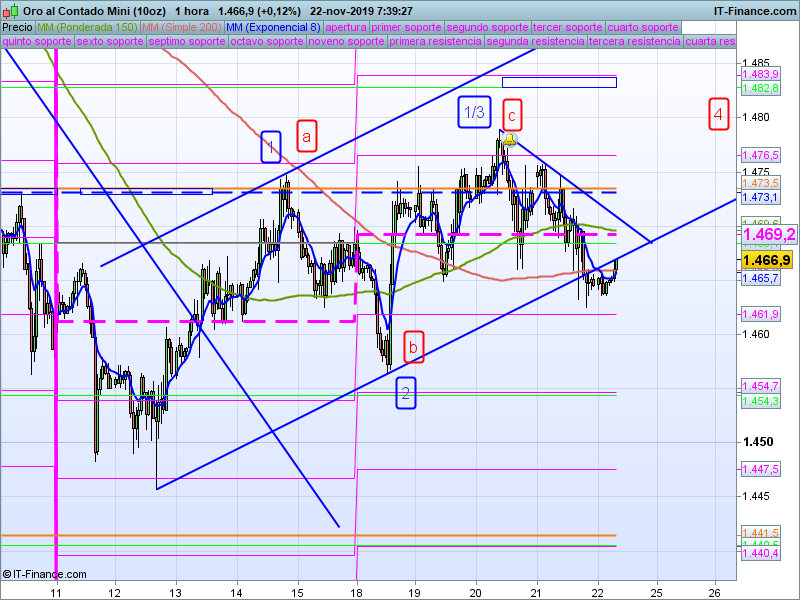Click the candlestick chart icon beside the title
800x600 pixels.
pos(10,11)
